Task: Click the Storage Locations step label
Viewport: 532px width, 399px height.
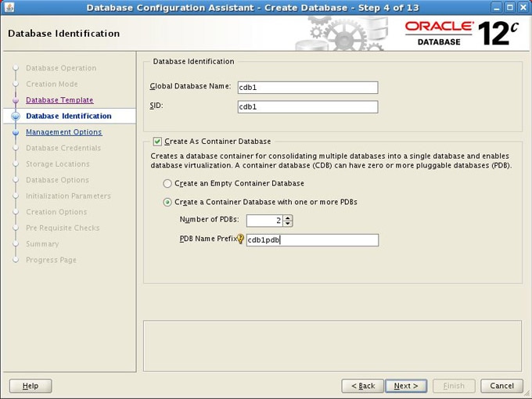Action: pyautogui.click(x=58, y=164)
